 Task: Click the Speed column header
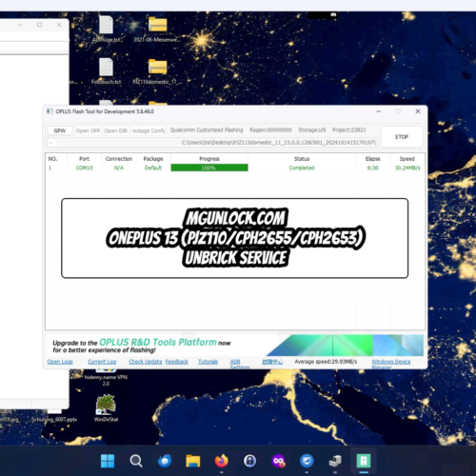pos(407,159)
